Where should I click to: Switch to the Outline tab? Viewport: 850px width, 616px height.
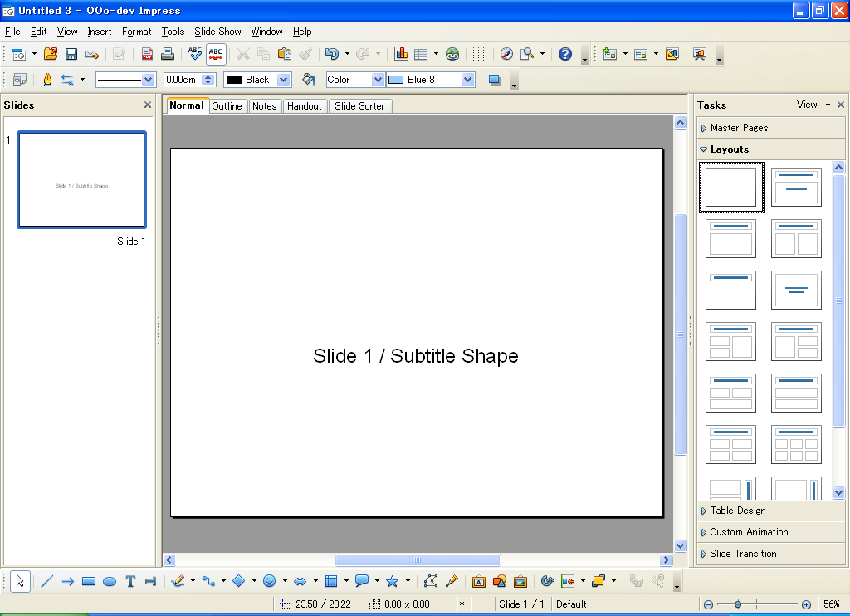coord(227,106)
